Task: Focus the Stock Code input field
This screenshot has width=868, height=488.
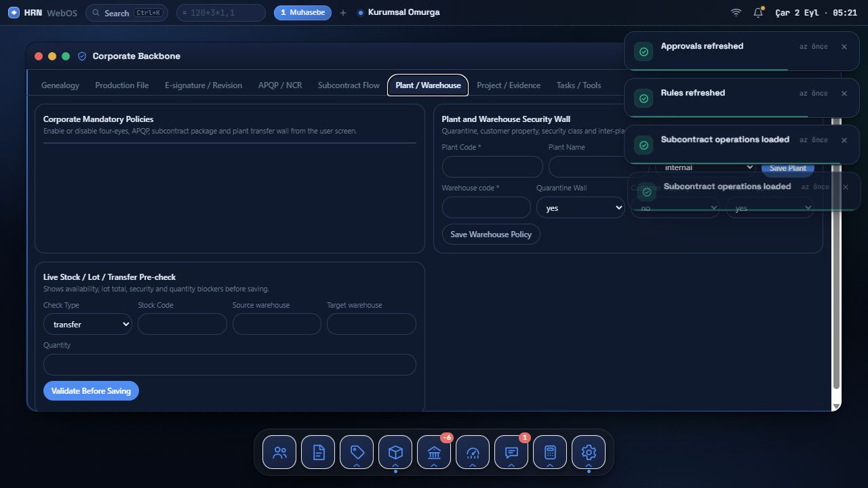Action: pyautogui.click(x=182, y=324)
